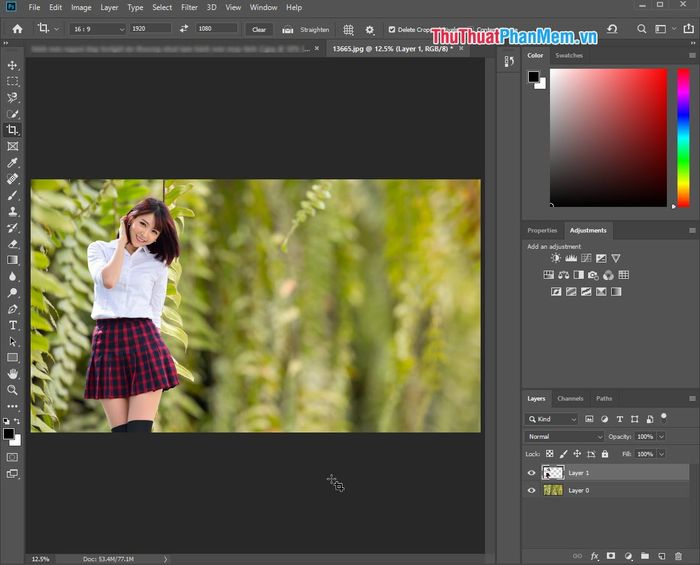Pick the Eyedropper tool
Screen dimensions: 700x565
pyautogui.click(x=13, y=162)
